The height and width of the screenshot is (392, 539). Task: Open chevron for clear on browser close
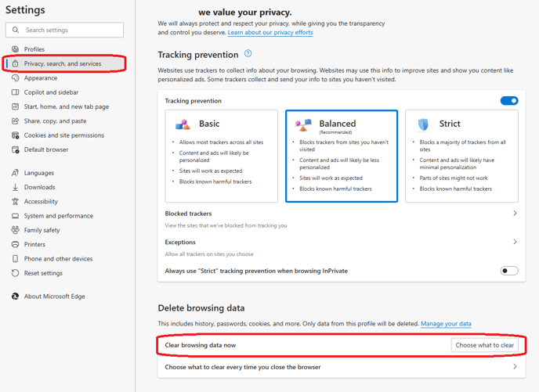pyautogui.click(x=515, y=367)
